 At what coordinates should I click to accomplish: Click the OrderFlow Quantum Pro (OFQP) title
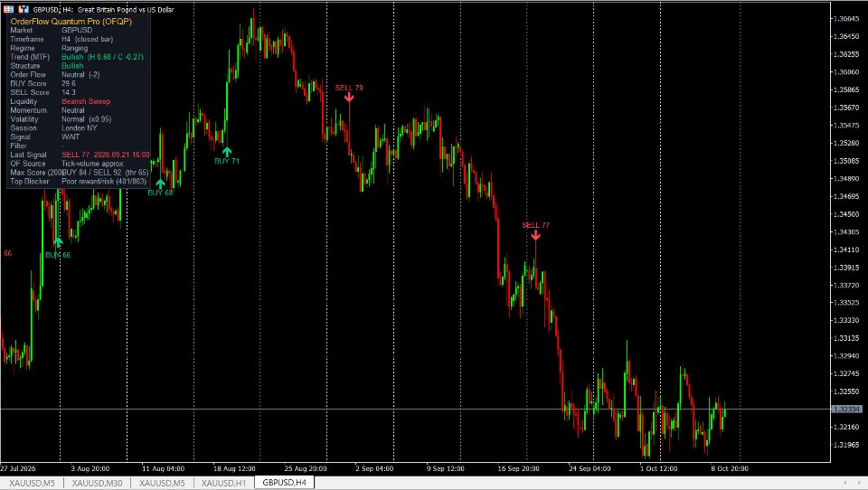click(x=71, y=21)
